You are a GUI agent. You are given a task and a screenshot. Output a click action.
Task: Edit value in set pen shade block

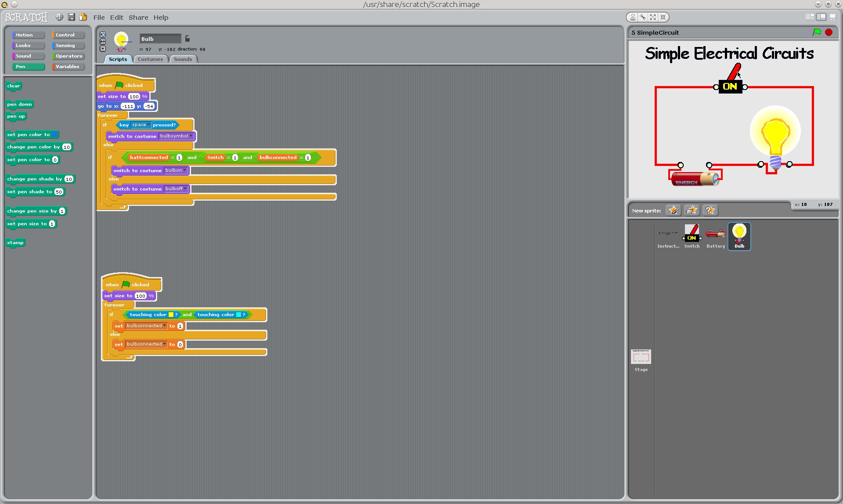pyautogui.click(x=59, y=192)
